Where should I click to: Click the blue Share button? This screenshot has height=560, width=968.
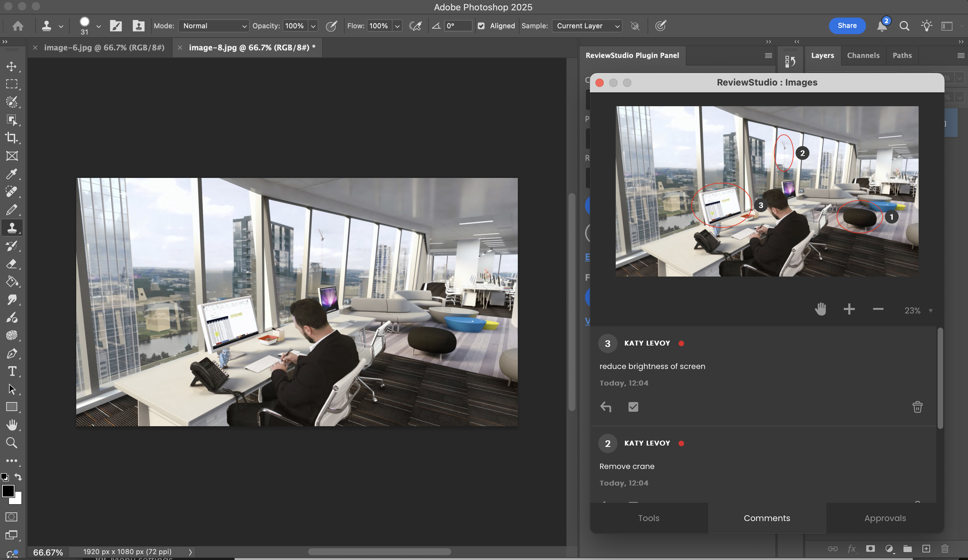click(847, 26)
